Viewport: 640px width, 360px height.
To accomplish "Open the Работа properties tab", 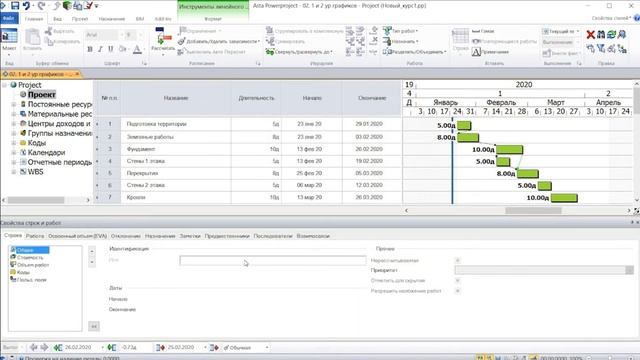I will coord(35,236).
